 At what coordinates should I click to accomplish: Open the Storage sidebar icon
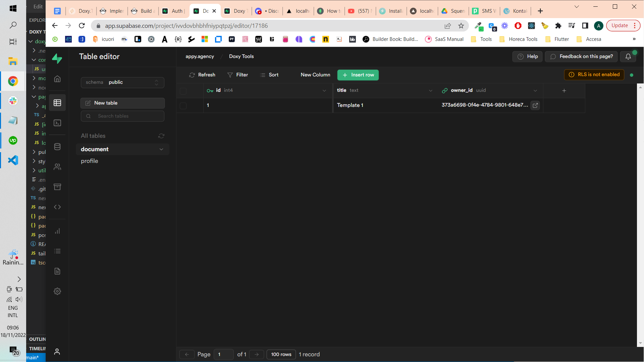(57, 187)
